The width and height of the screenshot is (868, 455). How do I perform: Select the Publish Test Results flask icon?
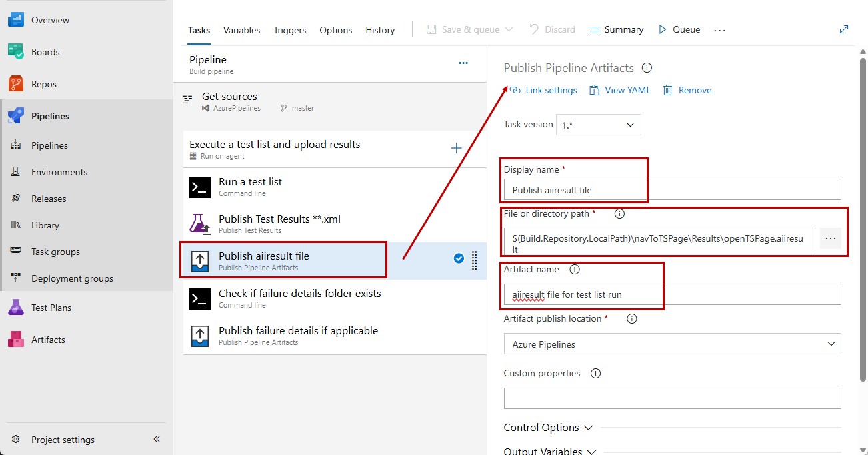199,224
